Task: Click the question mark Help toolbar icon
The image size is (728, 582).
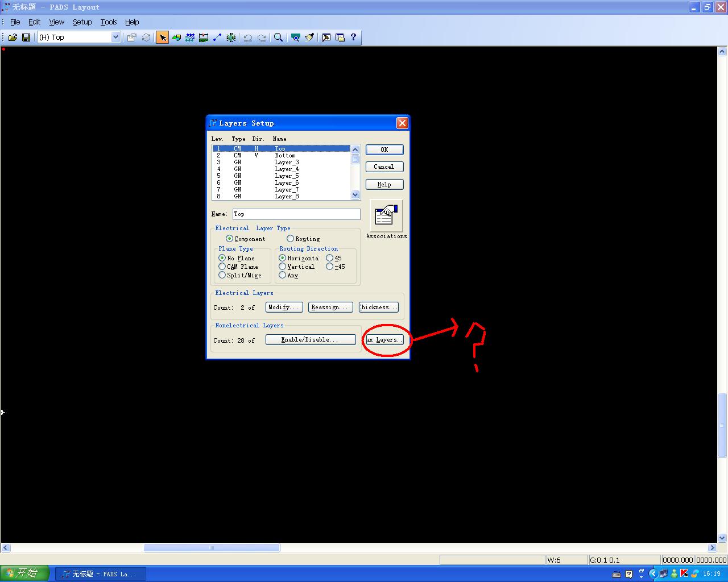Action: point(354,38)
